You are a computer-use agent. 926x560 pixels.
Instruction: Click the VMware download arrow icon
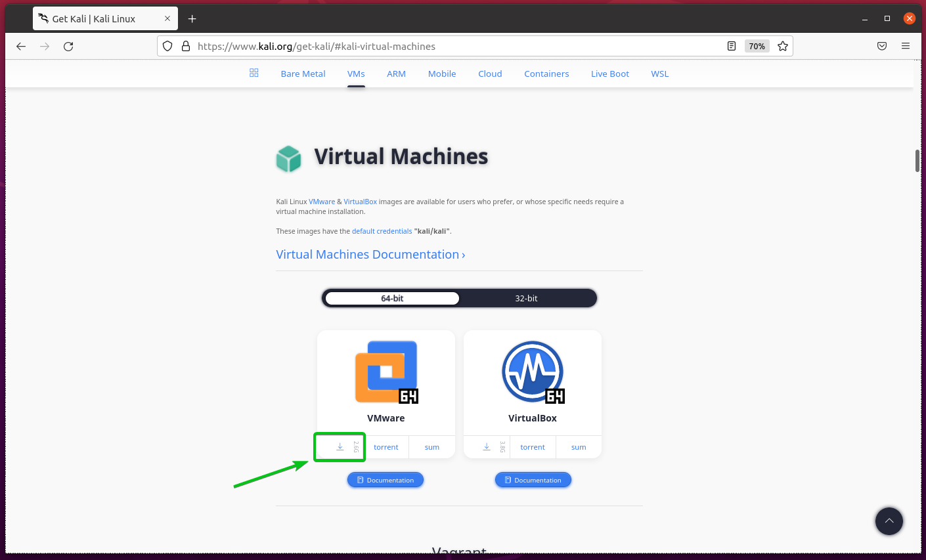[340, 447]
